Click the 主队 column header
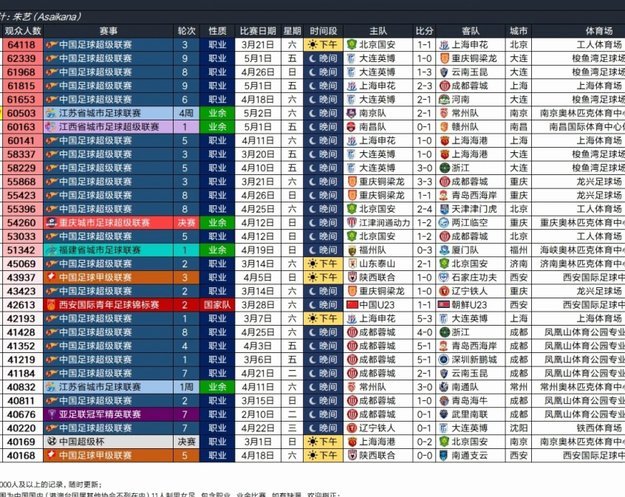This screenshot has width=625, height=497. [378, 31]
